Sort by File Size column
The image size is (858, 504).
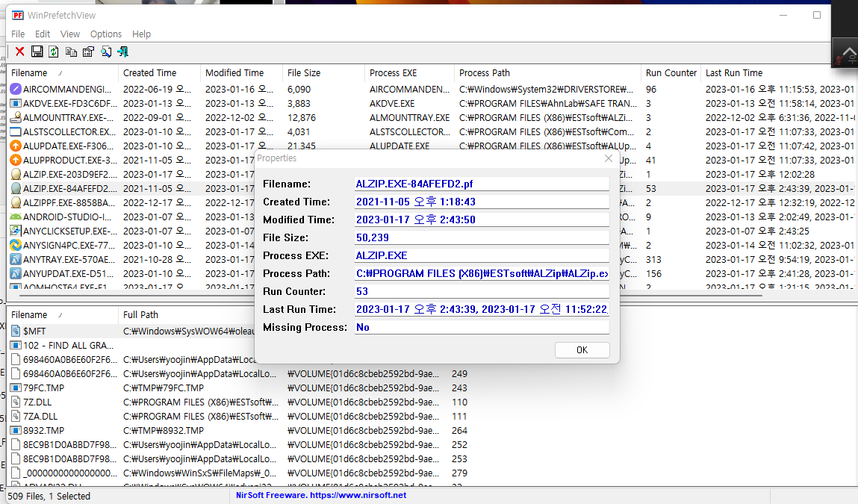[323, 72]
